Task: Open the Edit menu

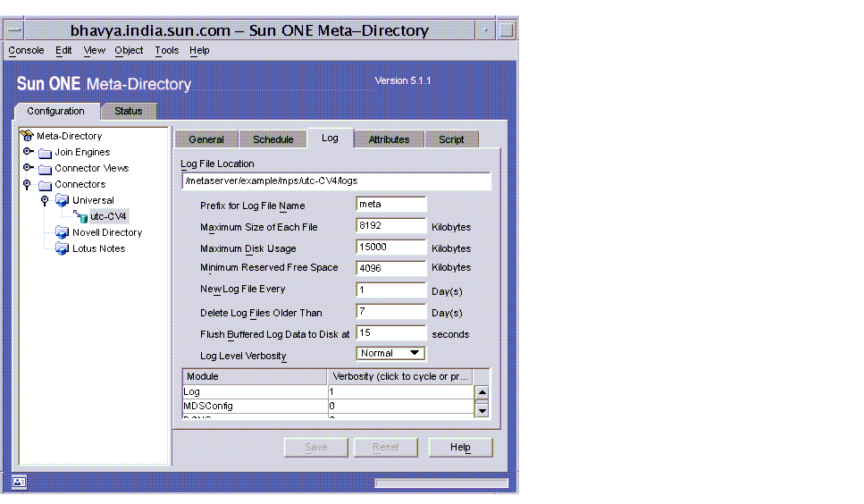Action: 63,50
